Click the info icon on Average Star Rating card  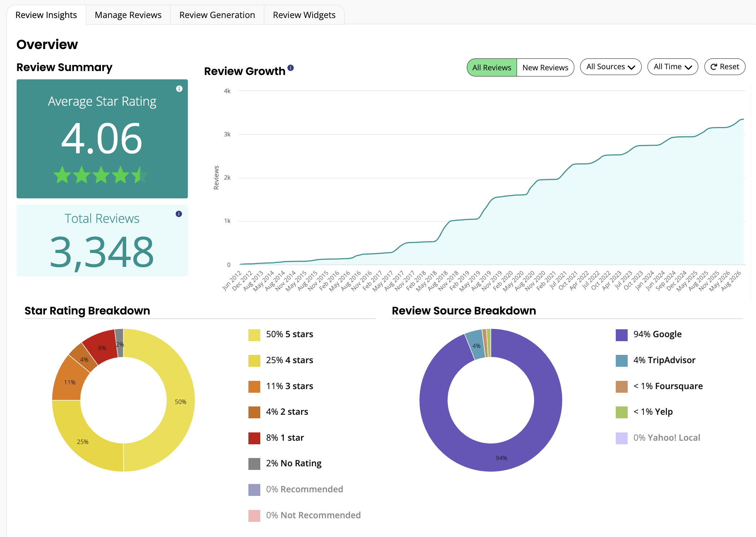click(x=179, y=89)
